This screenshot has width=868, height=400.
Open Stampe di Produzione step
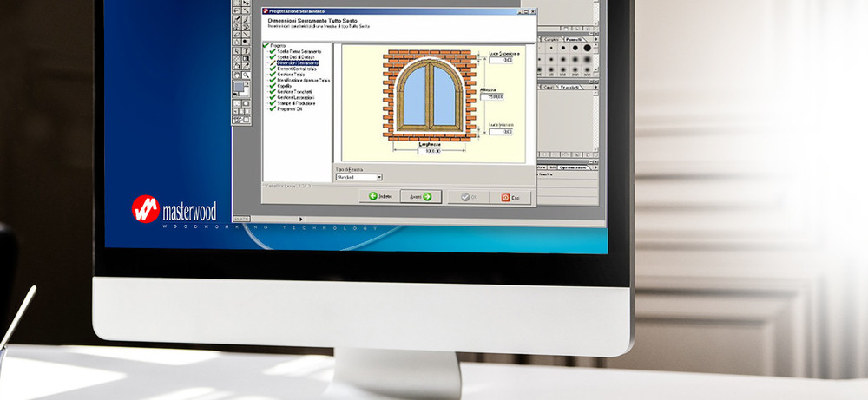[296, 103]
